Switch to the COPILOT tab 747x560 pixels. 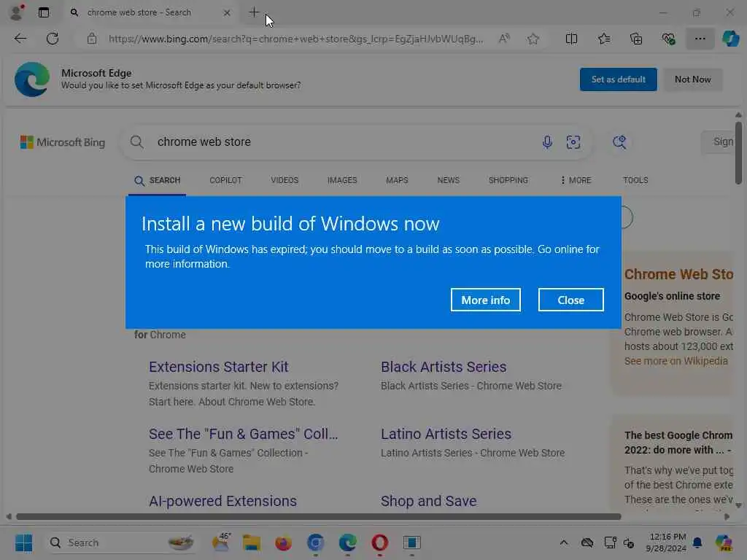(226, 181)
